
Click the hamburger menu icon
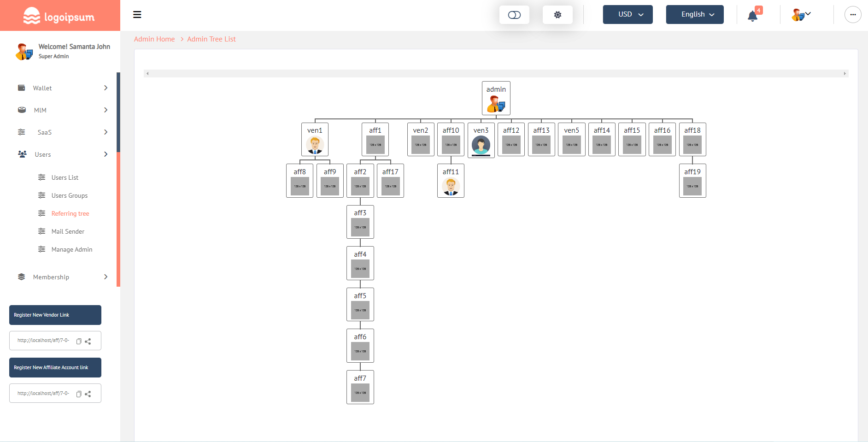point(137,15)
